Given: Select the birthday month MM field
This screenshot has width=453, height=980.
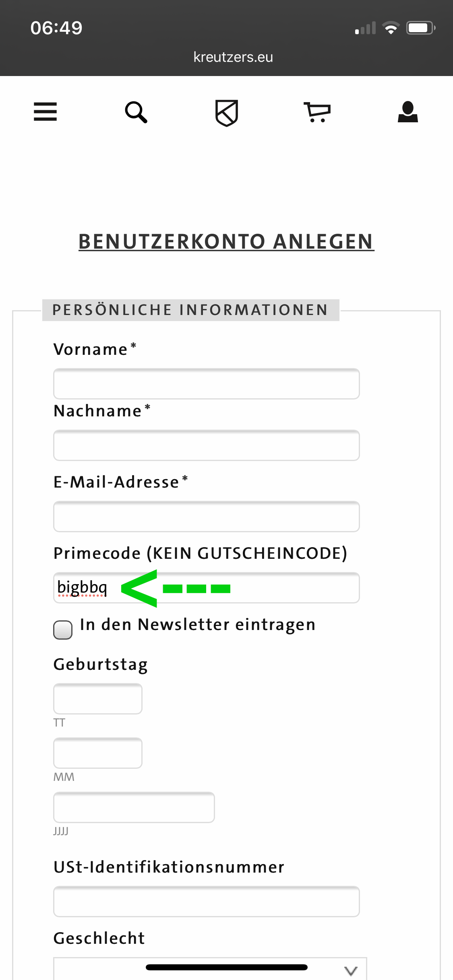Looking at the screenshot, I should click(98, 753).
